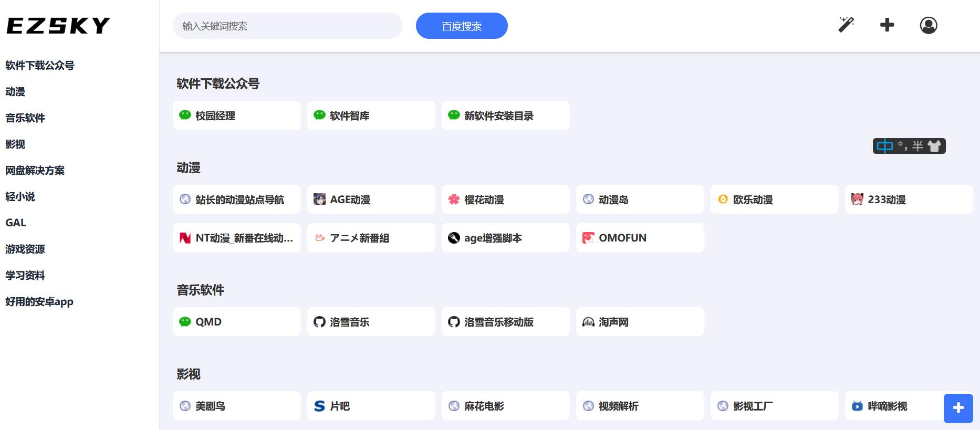Click the blue TV icon of 哔嘀影视
This screenshot has width=980, height=430.
point(857,406)
